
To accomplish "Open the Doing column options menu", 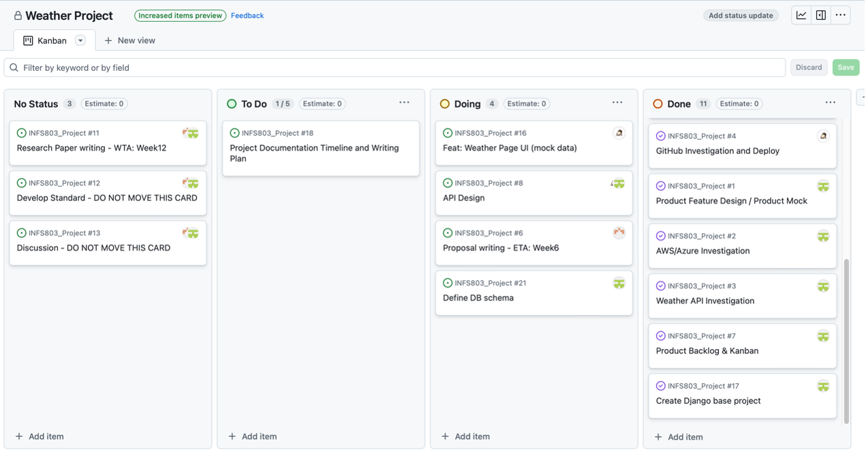I will [617, 103].
